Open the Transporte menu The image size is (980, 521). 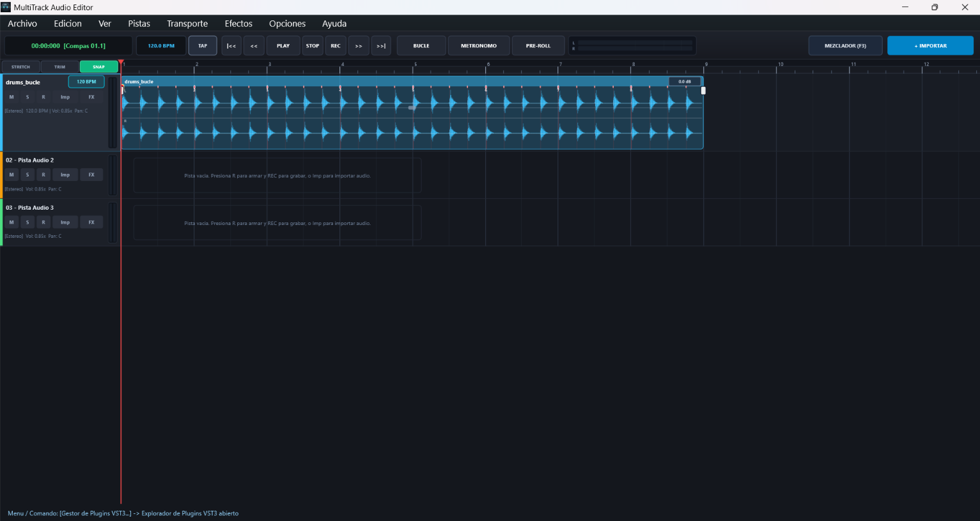187,24
